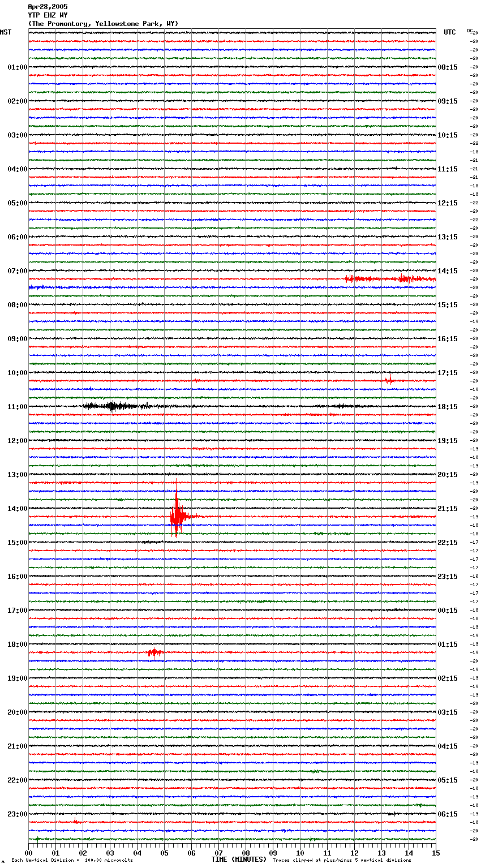Click the Each Vertical Division 100.00 microvolts note
The width and height of the screenshot is (481, 868).
(x=72, y=861)
